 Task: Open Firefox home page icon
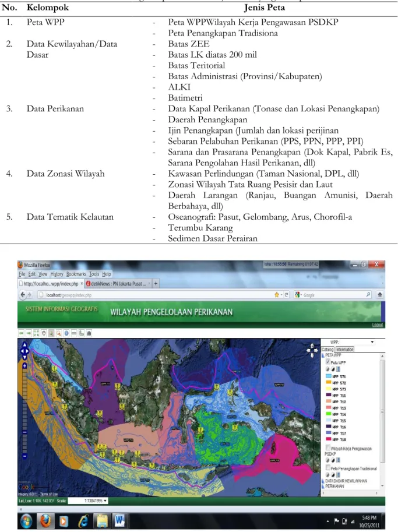[x=380, y=294]
